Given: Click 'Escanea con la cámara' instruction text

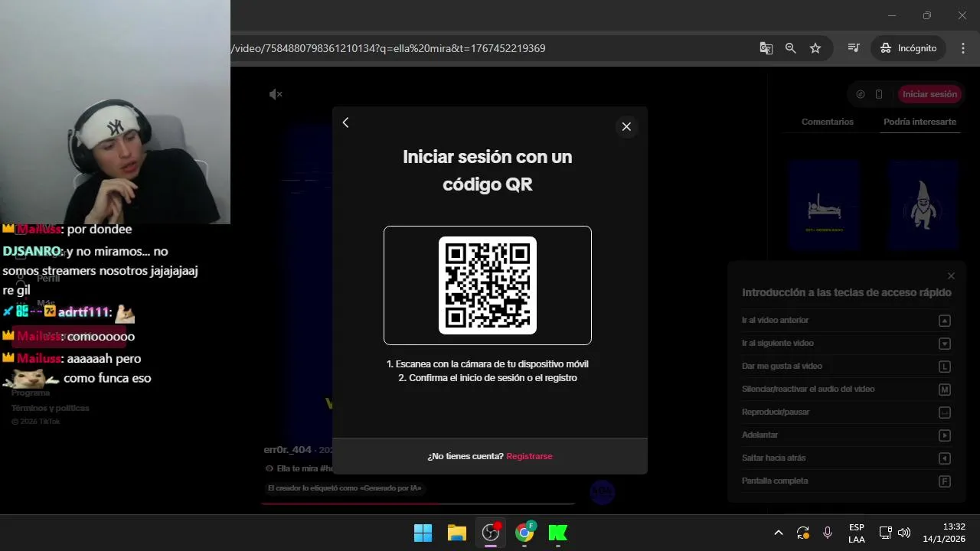Looking at the screenshot, I should (x=488, y=364).
